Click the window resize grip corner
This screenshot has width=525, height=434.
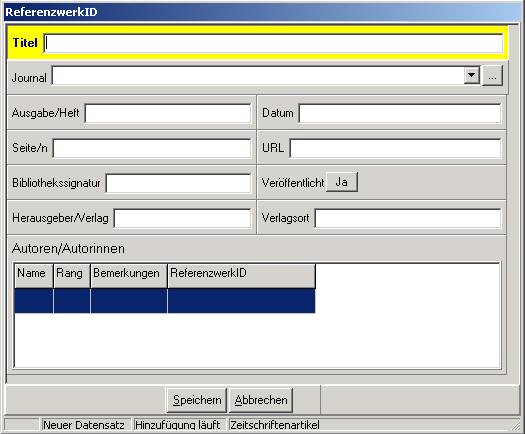pos(516,426)
